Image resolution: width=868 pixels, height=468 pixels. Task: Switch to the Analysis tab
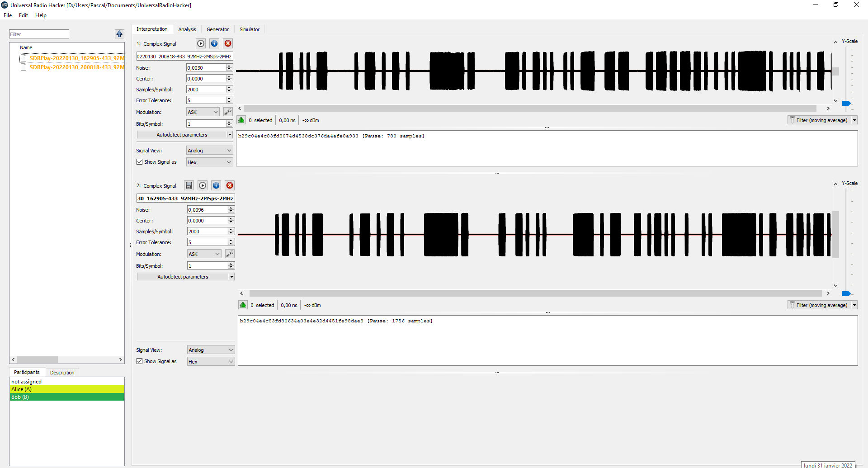coord(187,29)
